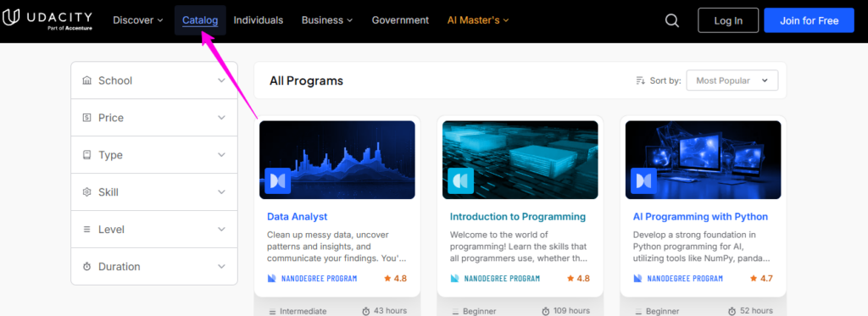Click the Level bars icon in filters

pyautogui.click(x=87, y=229)
